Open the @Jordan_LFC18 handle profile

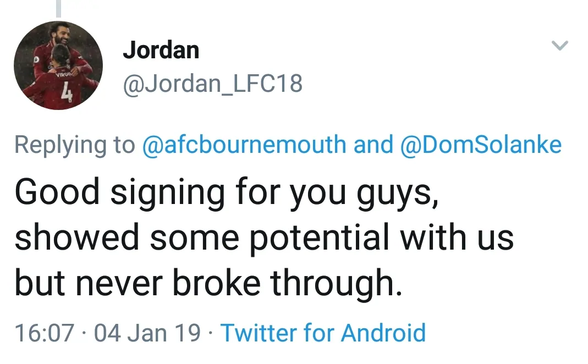click(212, 84)
